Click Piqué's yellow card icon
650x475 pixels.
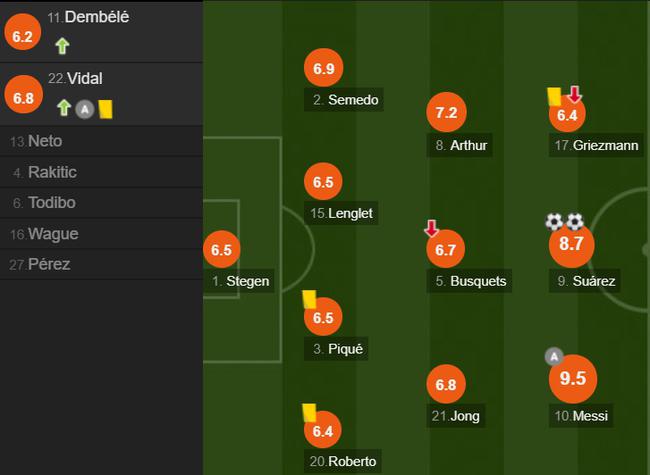click(x=309, y=299)
